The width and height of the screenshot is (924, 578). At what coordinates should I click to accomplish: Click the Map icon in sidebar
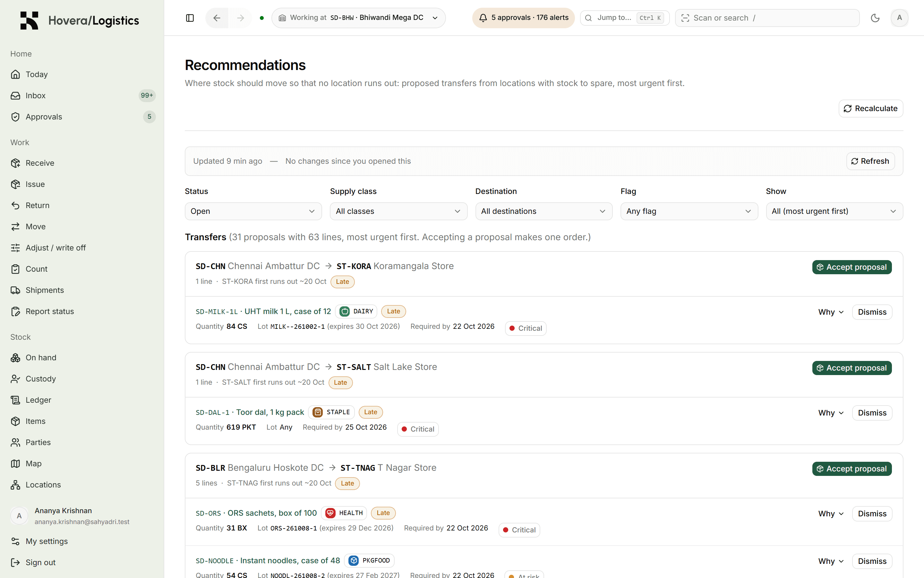click(x=15, y=464)
